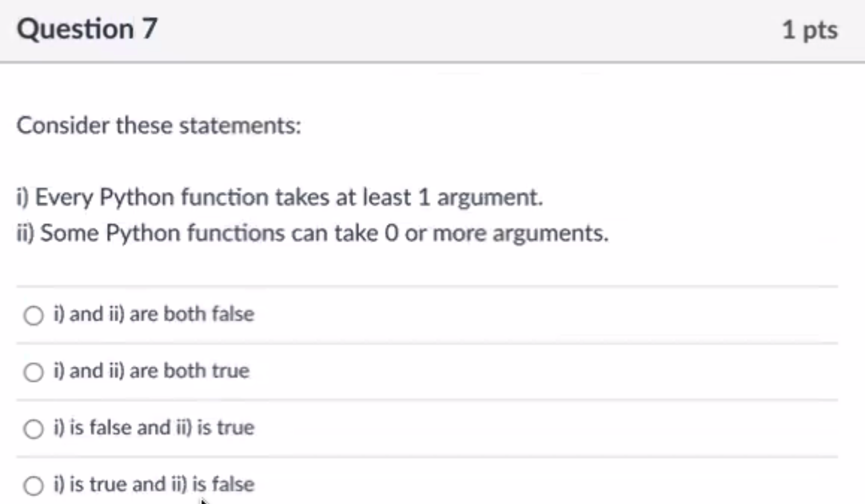This screenshot has width=865, height=504.
Task: Click the "i) is false and ii) is true" label
Action: point(154,427)
